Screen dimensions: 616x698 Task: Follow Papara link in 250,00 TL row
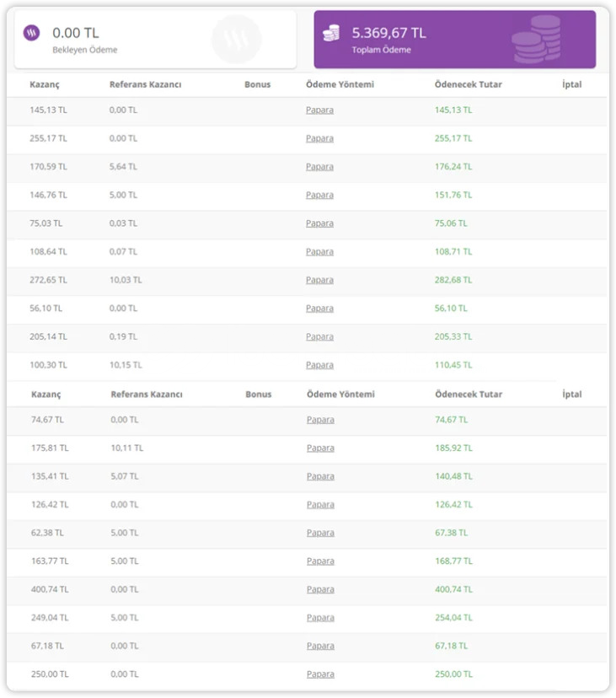click(320, 674)
